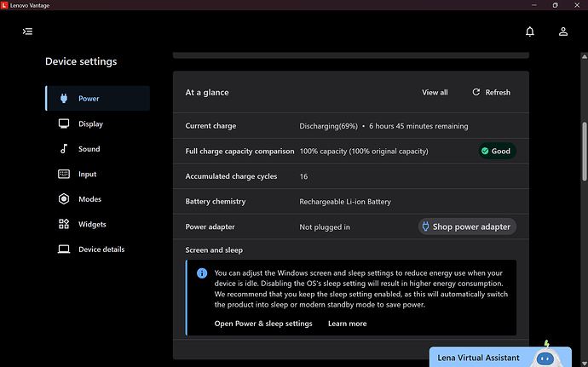The height and width of the screenshot is (367, 588).
Task: Open the notifications bell icon
Action: 530,32
